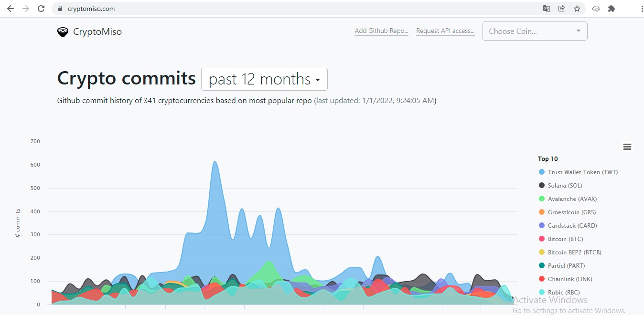Expand the past 12 months selector
644x315 pixels.
264,79
